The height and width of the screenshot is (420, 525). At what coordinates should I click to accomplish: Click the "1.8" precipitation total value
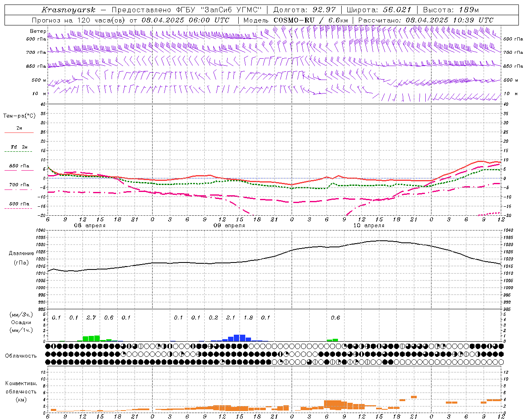[248, 317]
